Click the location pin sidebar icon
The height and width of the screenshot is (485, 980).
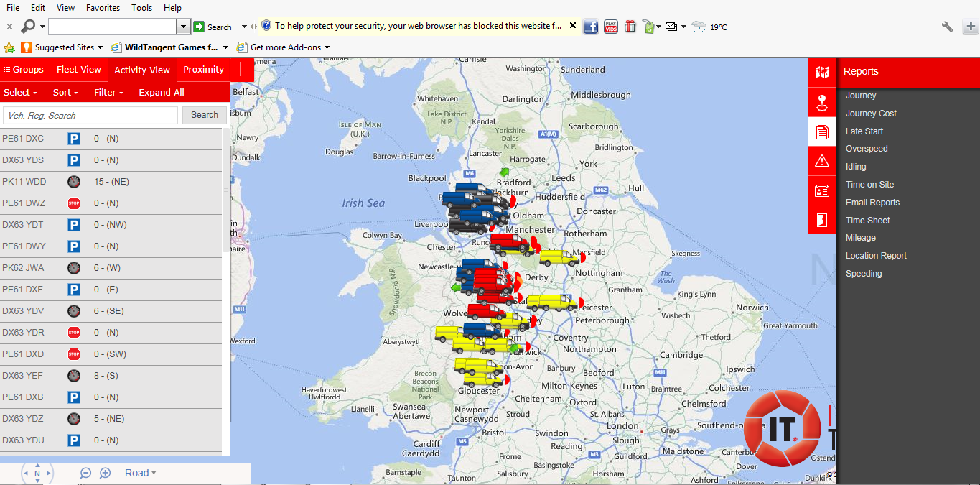(x=822, y=102)
